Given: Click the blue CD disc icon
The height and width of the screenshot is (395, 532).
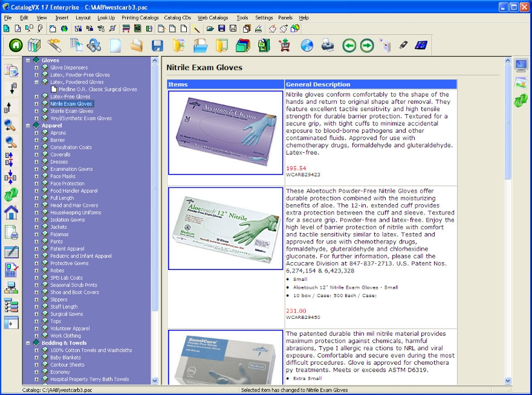Looking at the screenshot, I should point(307,45).
